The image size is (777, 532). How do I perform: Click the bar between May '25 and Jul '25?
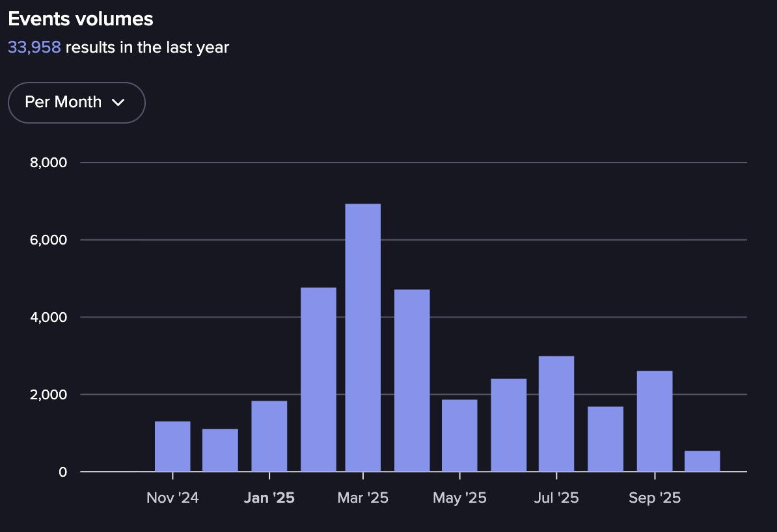(x=508, y=425)
